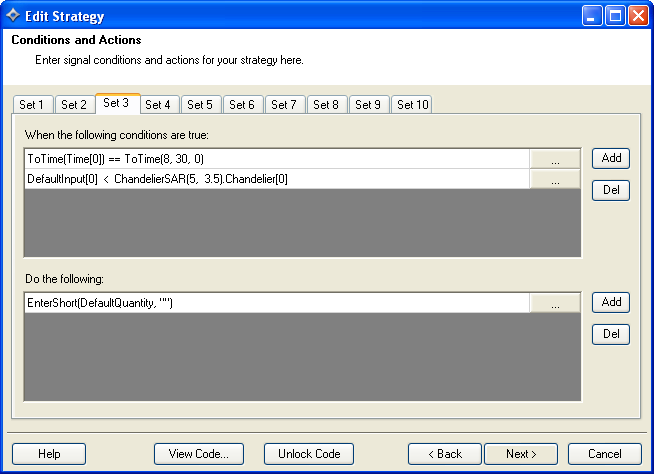Maximize the Edit Strategy window
This screenshot has width=654, height=474.
pos(616,16)
